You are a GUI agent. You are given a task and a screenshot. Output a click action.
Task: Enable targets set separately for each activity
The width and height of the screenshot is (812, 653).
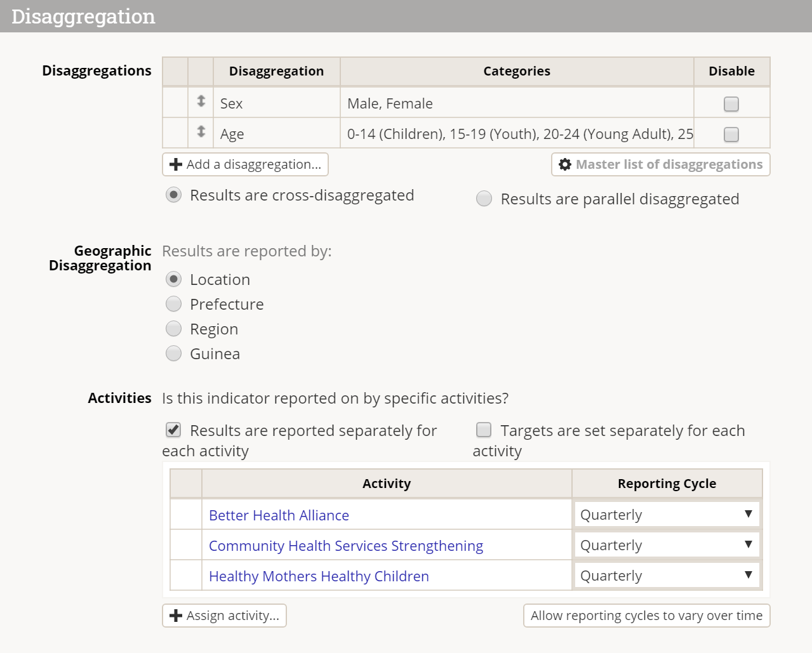click(x=484, y=430)
